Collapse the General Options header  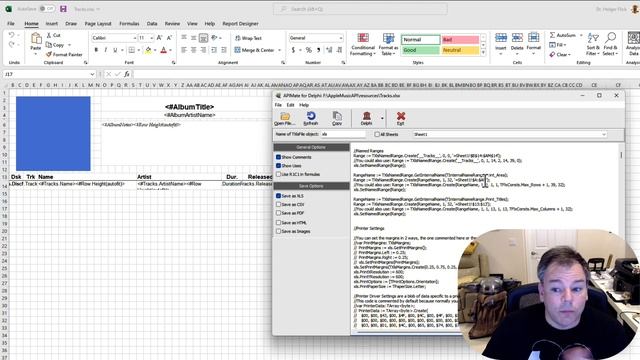tap(311, 147)
